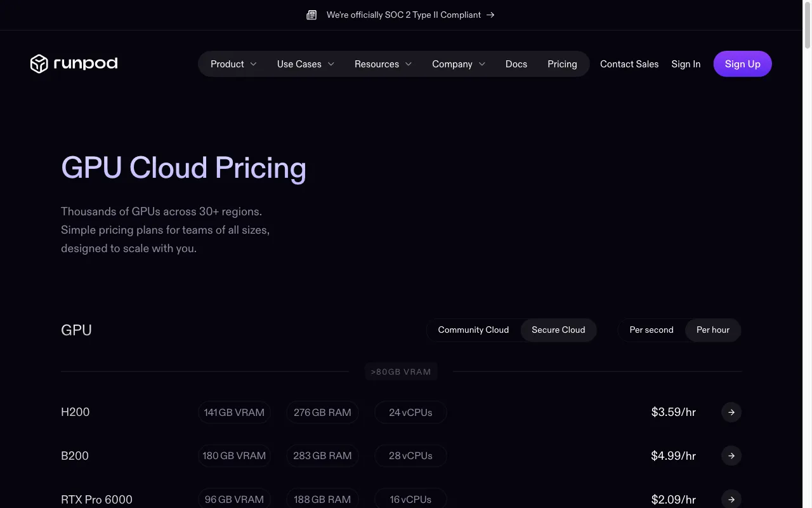Open the RTX Pro 6000 arrow button

pos(731,499)
